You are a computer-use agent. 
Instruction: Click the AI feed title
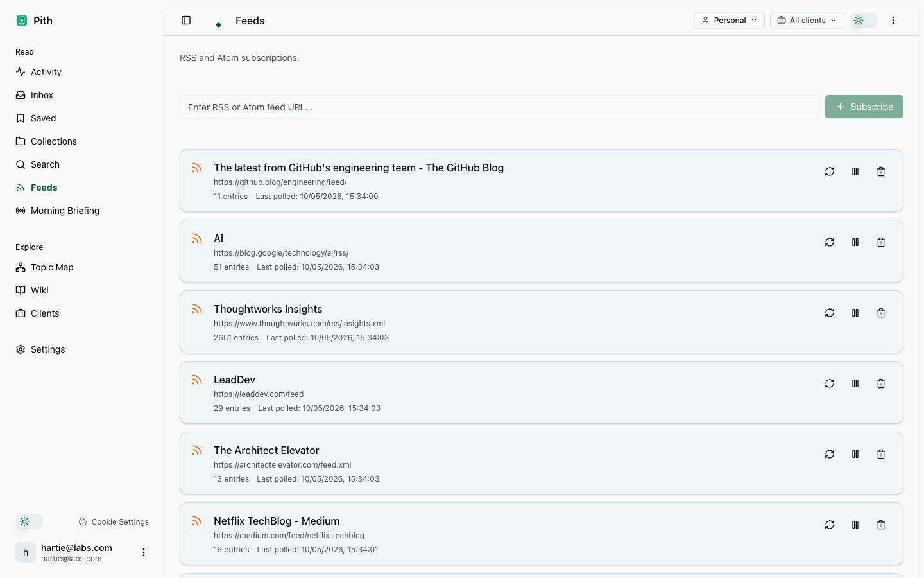[219, 238]
